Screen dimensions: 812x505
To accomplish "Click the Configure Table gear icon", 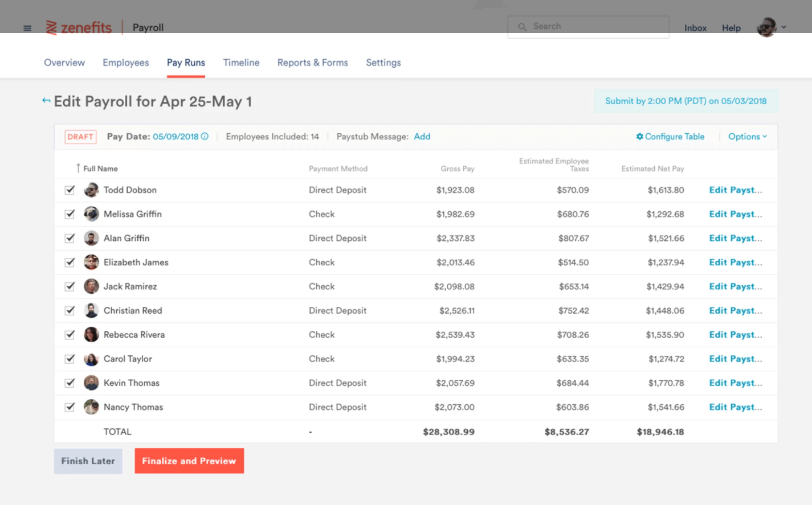I will 639,137.
